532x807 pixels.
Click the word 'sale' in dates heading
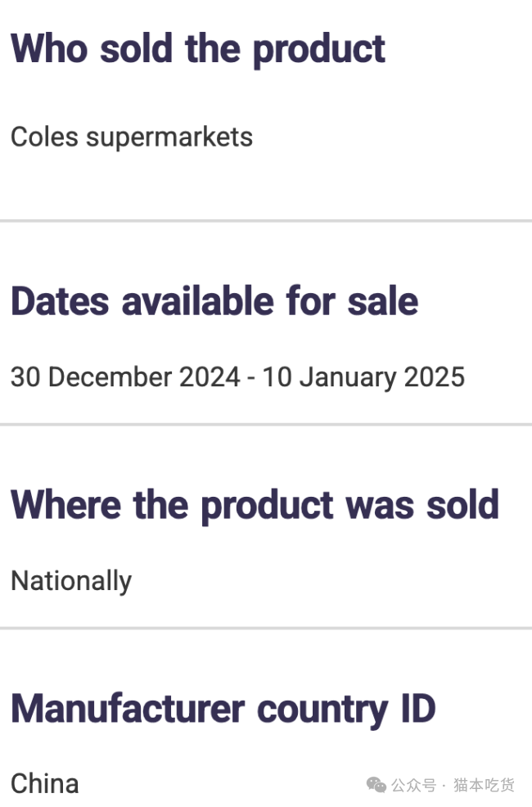[383, 301]
